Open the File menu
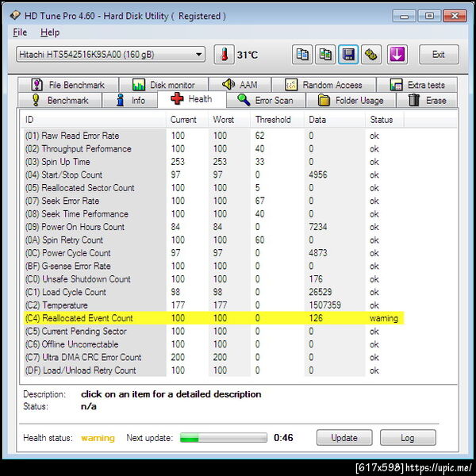Viewport: 476px width, 476px height. (20, 33)
